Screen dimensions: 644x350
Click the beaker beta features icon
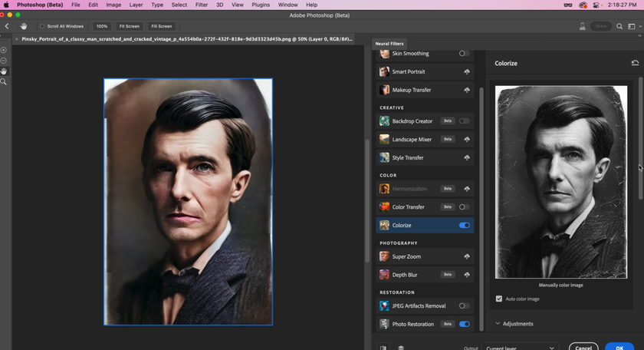[x=583, y=26]
